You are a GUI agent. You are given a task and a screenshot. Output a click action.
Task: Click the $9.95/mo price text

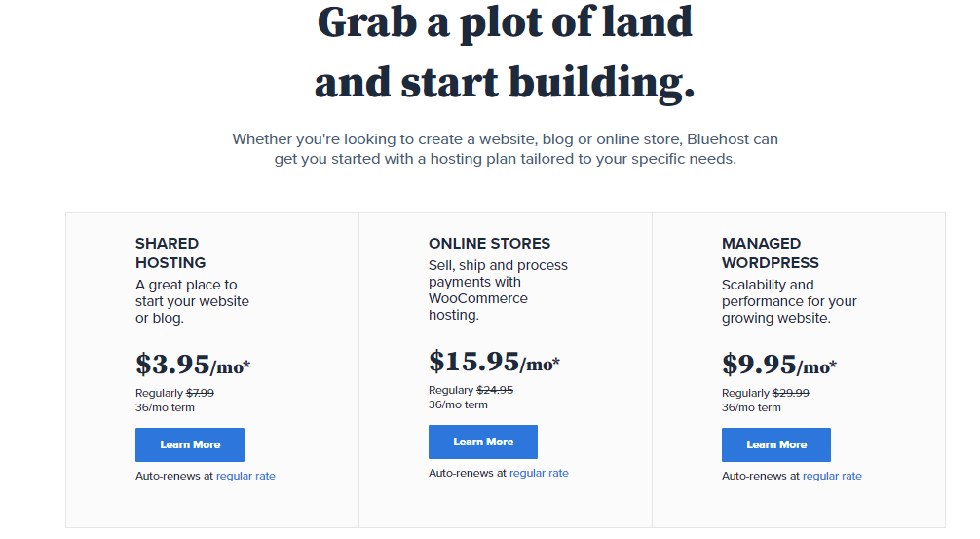click(778, 365)
